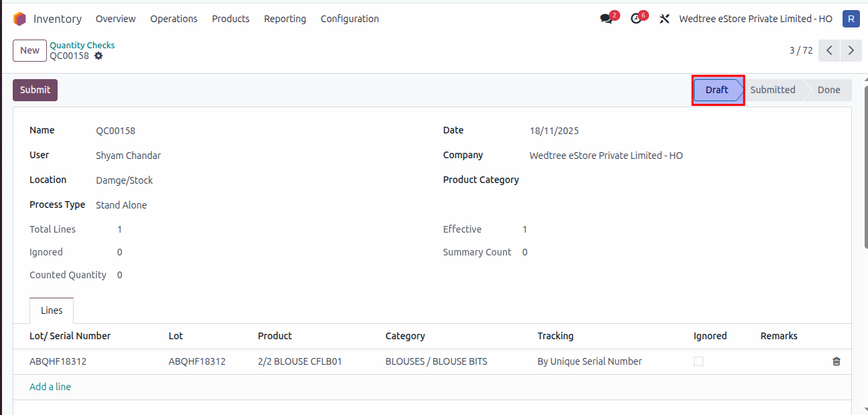The image size is (868, 415).
Task: Go to the next record arrow
Action: pos(851,50)
